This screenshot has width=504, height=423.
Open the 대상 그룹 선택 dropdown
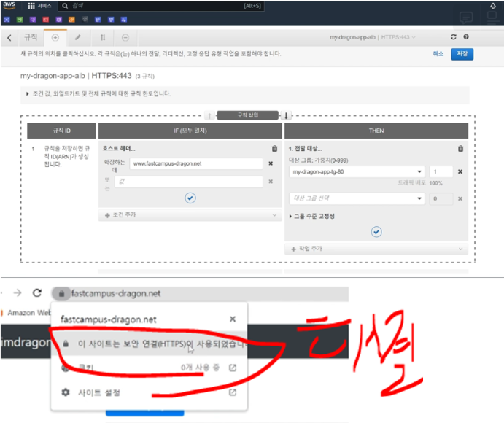click(357, 198)
